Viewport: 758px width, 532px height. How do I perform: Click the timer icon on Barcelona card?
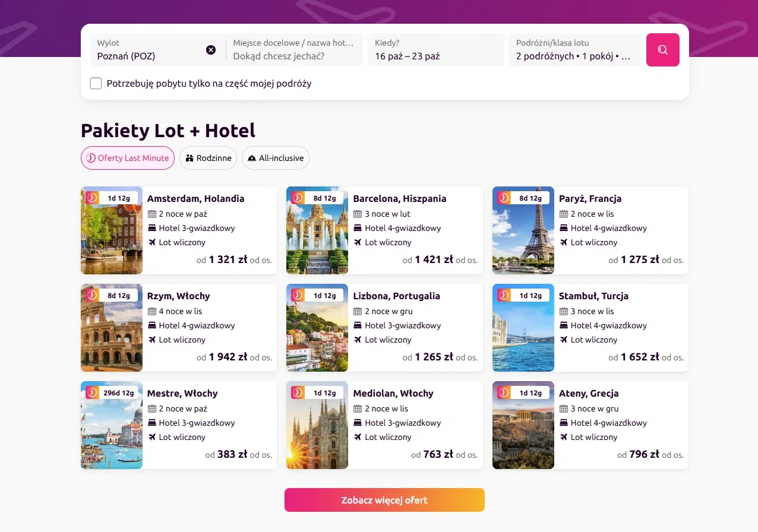pos(298,198)
